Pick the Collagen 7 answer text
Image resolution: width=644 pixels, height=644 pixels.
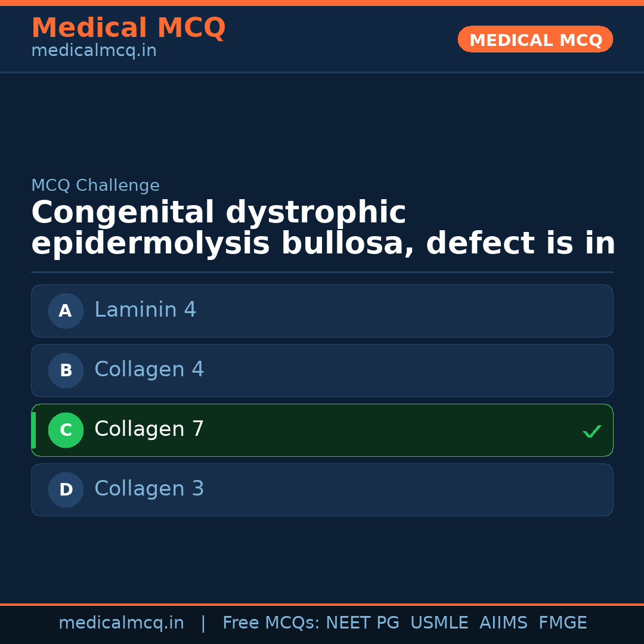(149, 429)
